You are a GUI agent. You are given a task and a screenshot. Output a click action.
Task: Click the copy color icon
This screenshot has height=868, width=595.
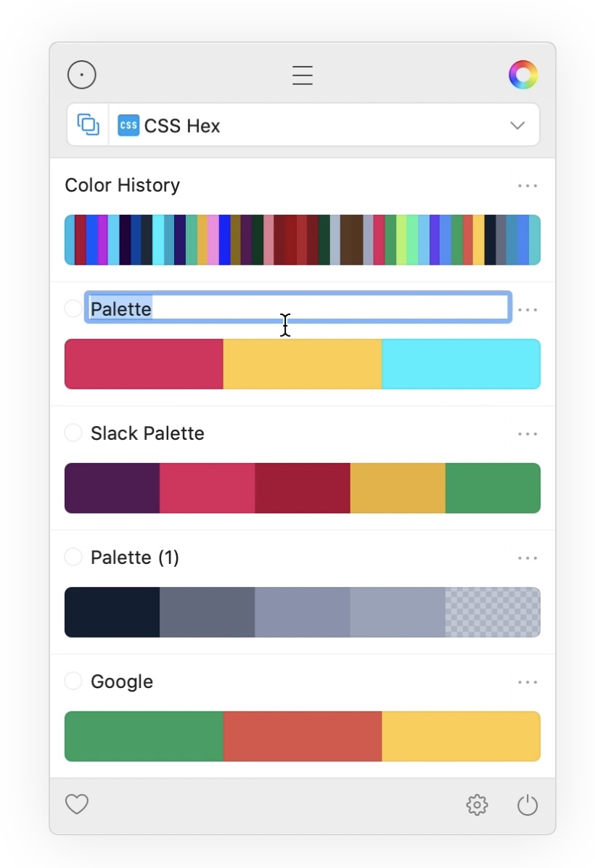(x=88, y=125)
